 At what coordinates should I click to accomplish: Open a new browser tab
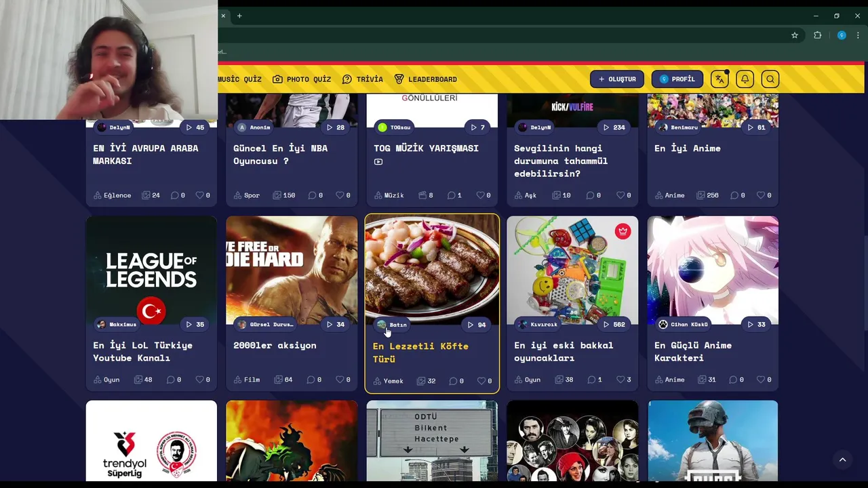pos(239,16)
